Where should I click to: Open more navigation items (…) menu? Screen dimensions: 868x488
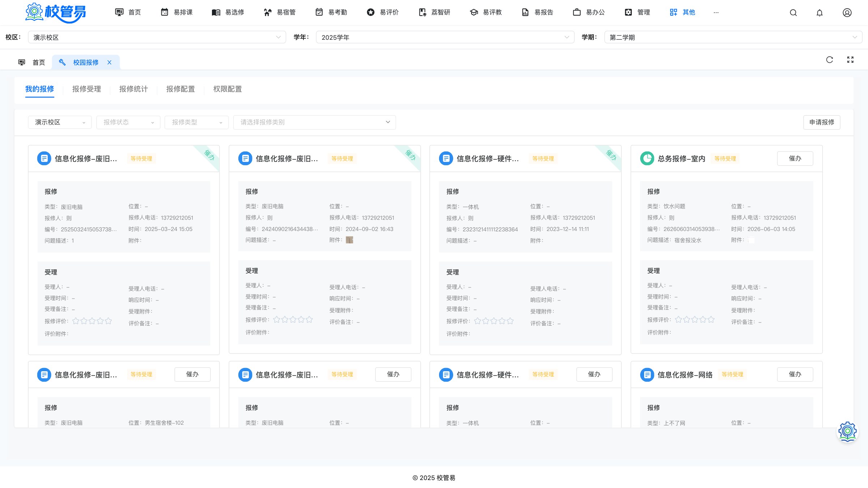tap(716, 12)
